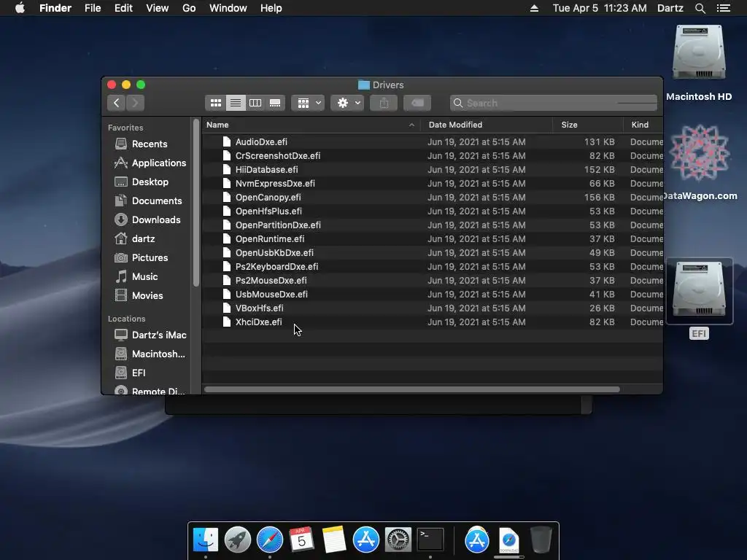
Task: Open Applications in the sidebar
Action: coord(150,163)
